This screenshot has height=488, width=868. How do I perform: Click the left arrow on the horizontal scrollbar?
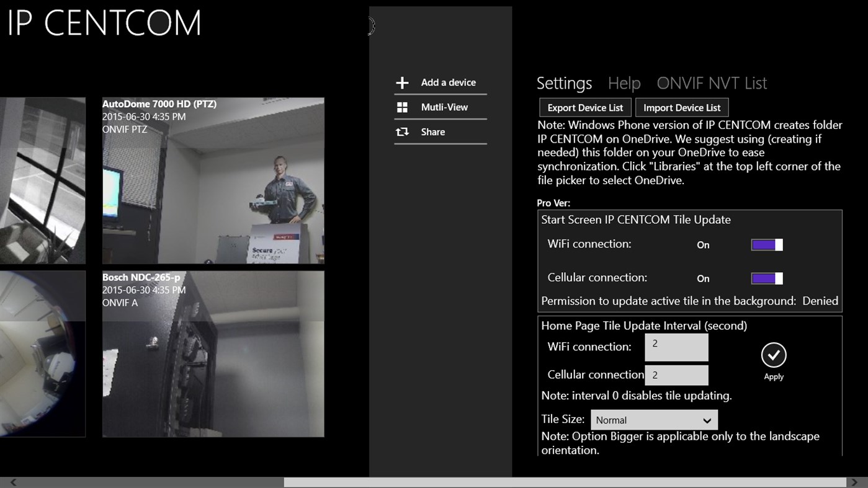tap(13, 482)
